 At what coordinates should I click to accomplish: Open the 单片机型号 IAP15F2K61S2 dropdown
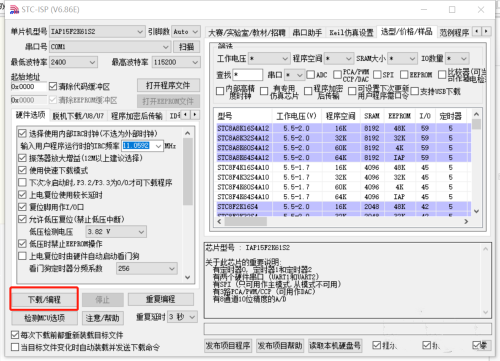tap(97, 32)
